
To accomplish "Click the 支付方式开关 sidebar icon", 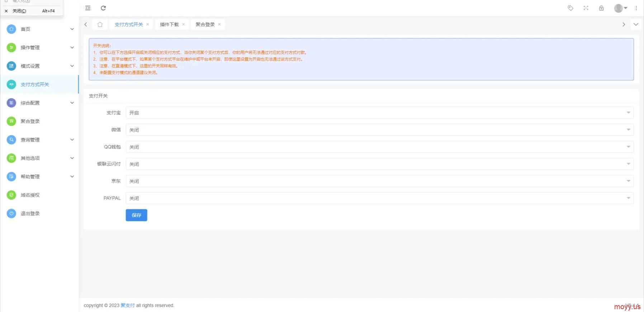I will coord(11,85).
